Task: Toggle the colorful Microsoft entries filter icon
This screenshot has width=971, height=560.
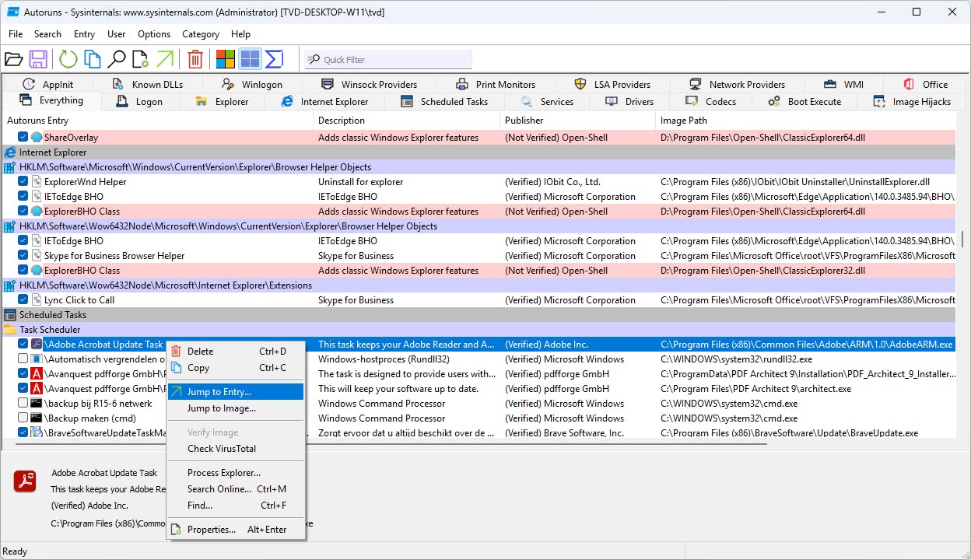Action: 226,59
